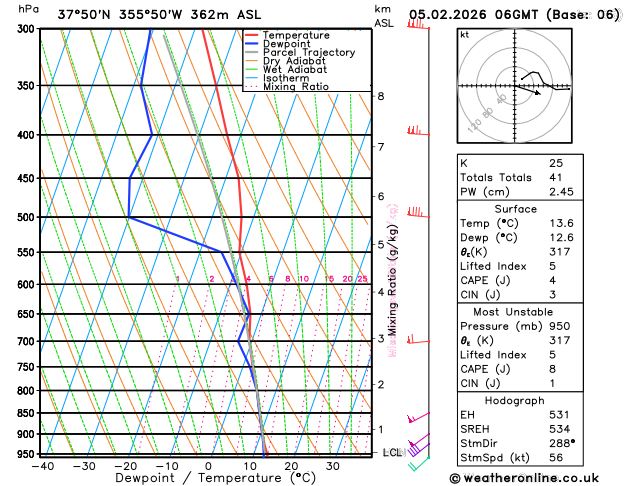Click the Hodograph section heading in table
This screenshot has height=486, width=629.
[514, 401]
